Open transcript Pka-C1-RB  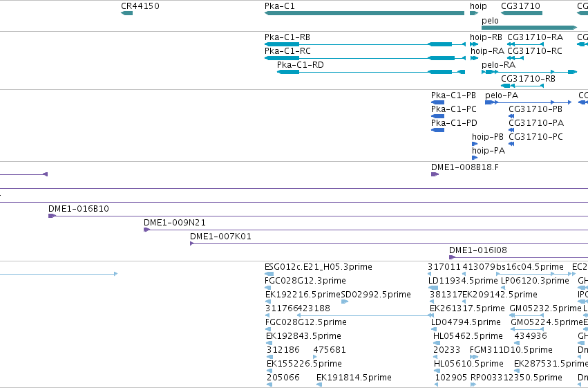pos(365,44)
